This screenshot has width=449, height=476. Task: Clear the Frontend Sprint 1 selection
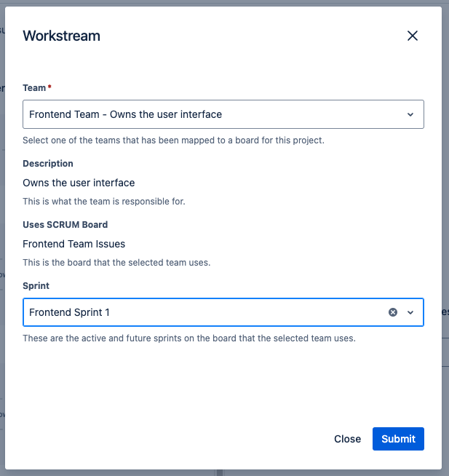click(x=393, y=312)
